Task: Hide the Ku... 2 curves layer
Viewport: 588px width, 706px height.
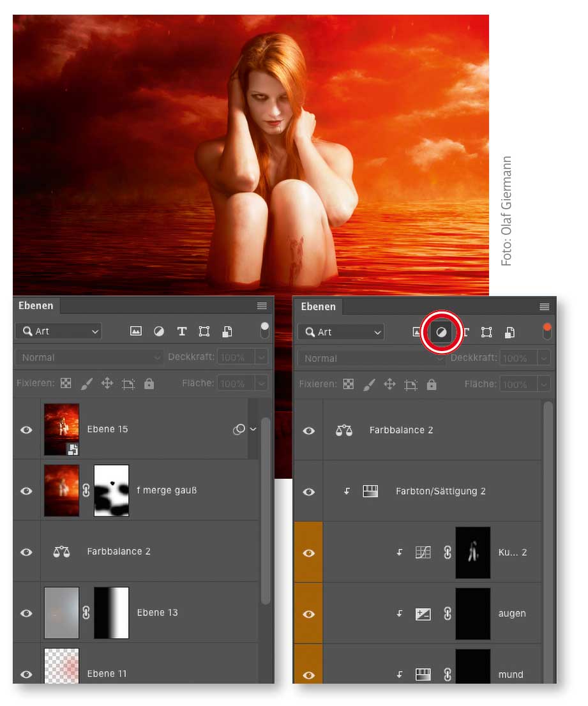Action: [309, 552]
